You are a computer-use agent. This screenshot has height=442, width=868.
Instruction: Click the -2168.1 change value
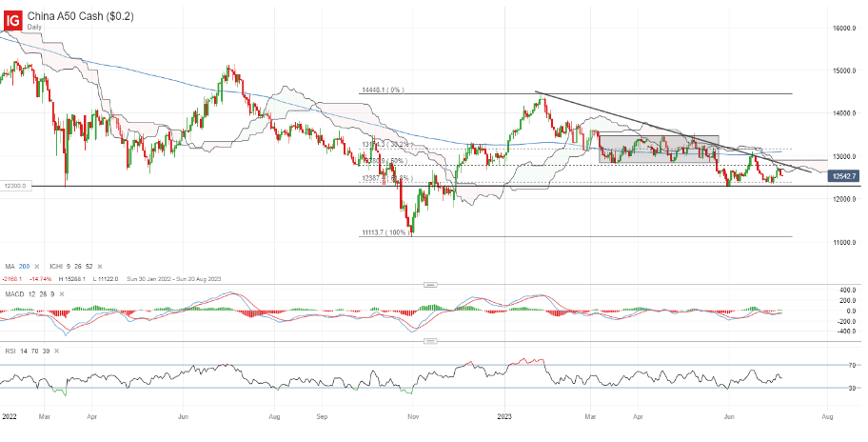[12, 278]
